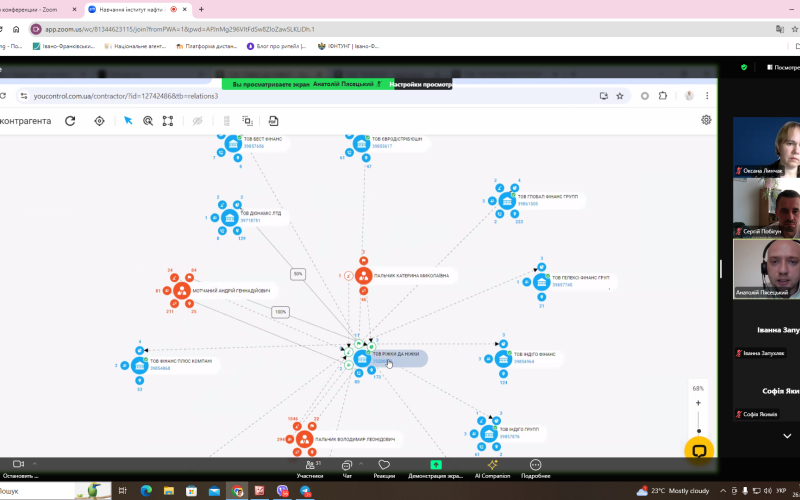
Task: Click the 50% ownership edge label
Action: pyautogui.click(x=298, y=274)
